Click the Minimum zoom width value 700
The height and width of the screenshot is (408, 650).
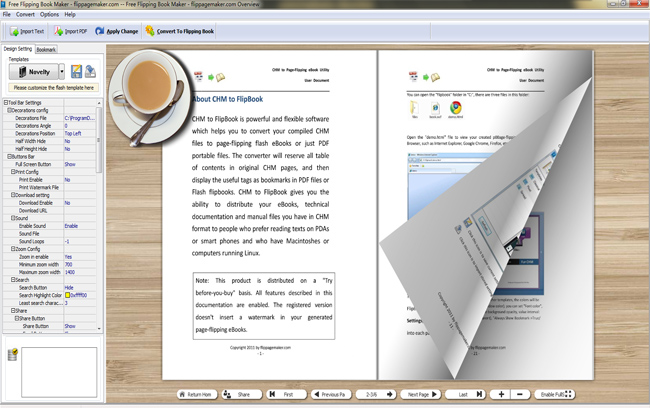click(x=80, y=264)
